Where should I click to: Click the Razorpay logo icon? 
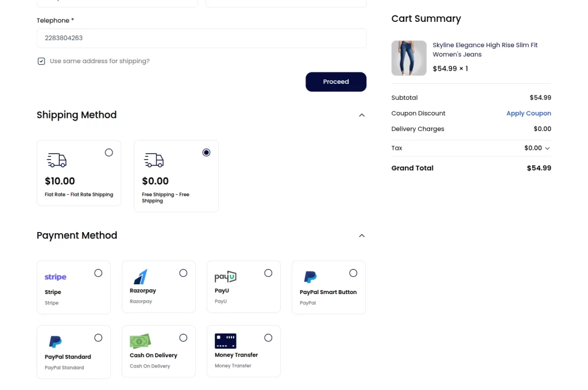click(x=140, y=277)
